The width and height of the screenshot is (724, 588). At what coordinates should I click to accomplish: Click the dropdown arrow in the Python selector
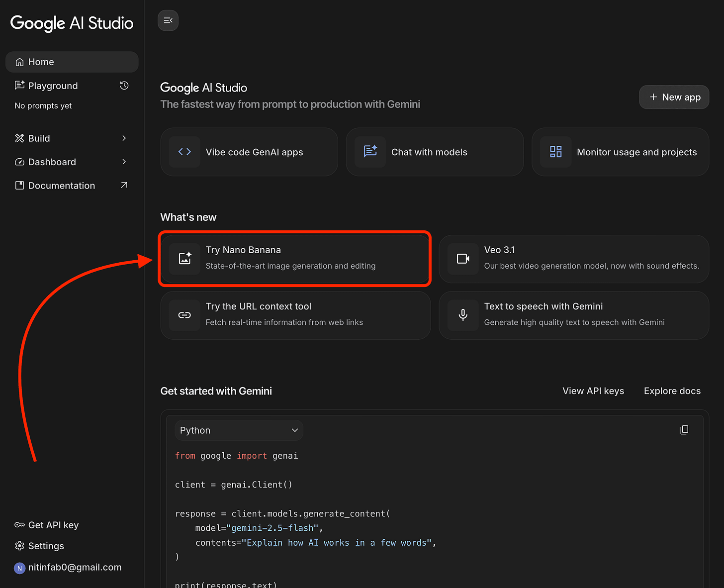(x=294, y=430)
